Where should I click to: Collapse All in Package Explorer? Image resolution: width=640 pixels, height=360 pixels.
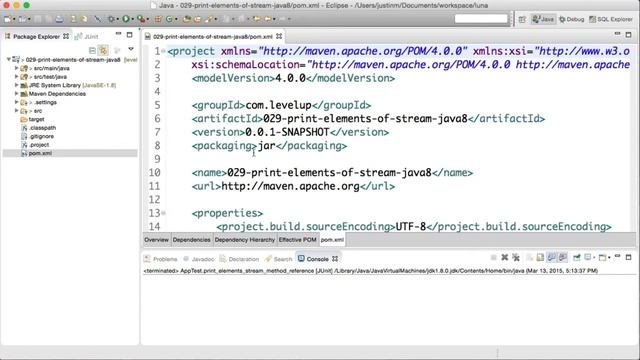tap(92, 50)
